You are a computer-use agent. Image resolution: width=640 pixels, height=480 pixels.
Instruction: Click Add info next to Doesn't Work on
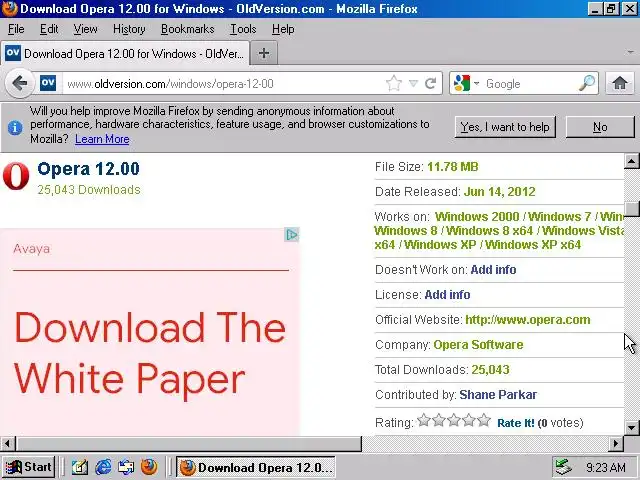tap(493, 270)
